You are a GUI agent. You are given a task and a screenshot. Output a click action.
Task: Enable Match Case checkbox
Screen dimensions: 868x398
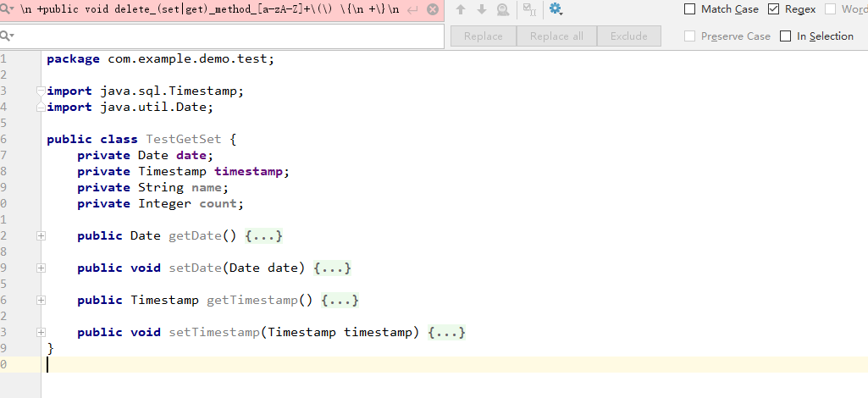[x=690, y=8]
